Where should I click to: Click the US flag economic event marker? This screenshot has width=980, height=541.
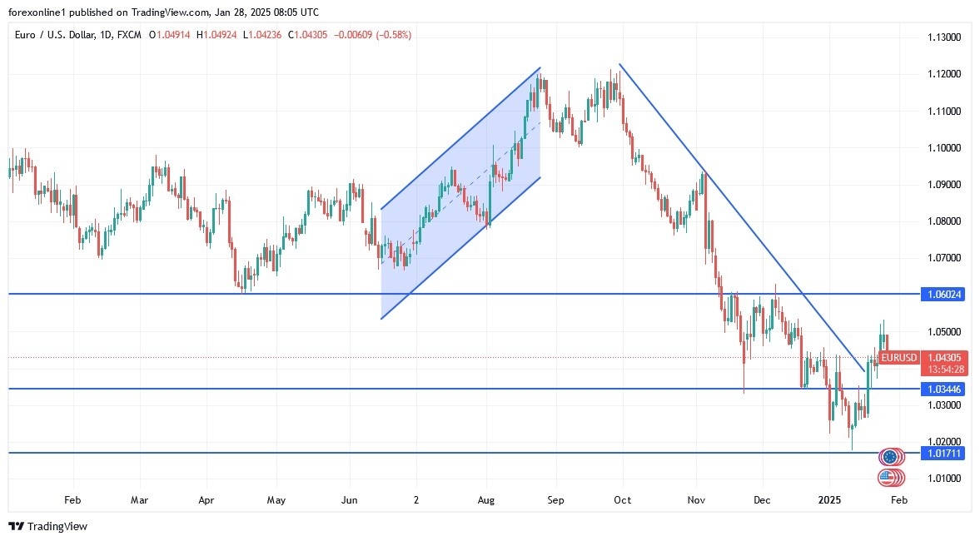tap(891, 478)
